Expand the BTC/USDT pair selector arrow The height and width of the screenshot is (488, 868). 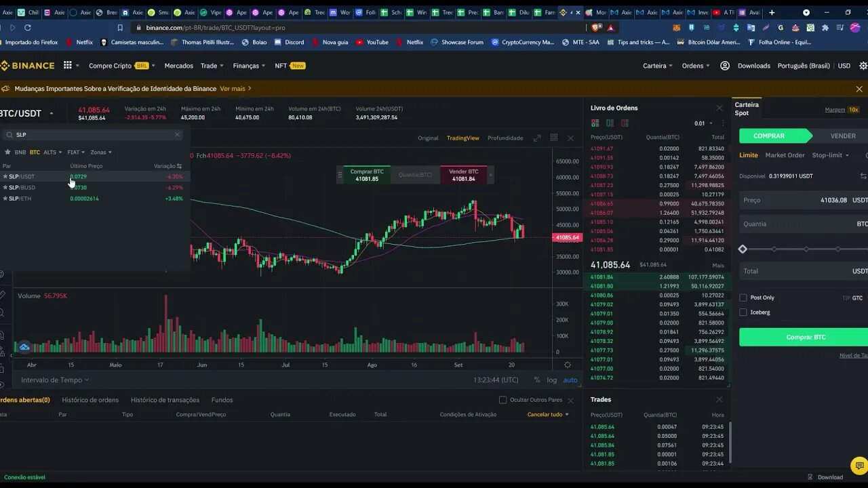52,113
